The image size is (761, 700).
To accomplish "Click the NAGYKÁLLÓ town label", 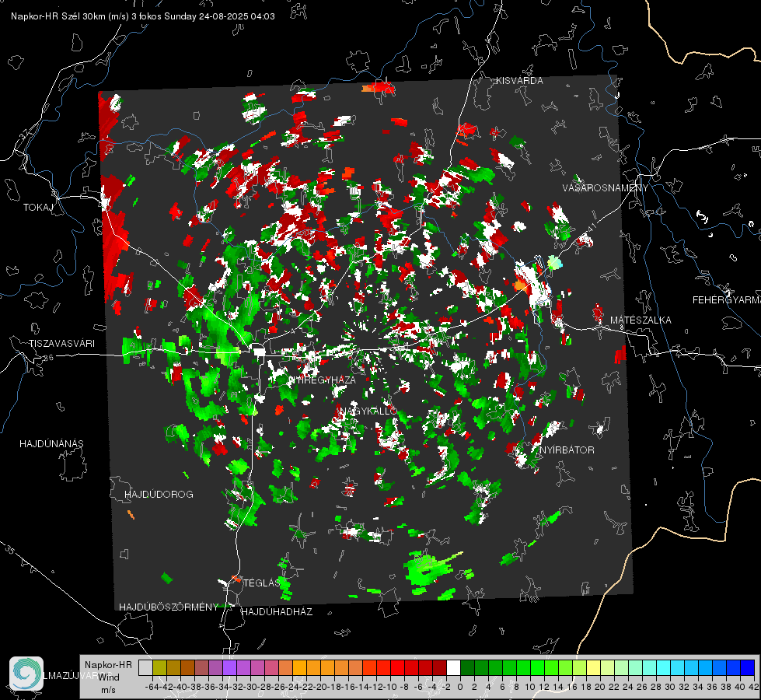I will point(368,411).
